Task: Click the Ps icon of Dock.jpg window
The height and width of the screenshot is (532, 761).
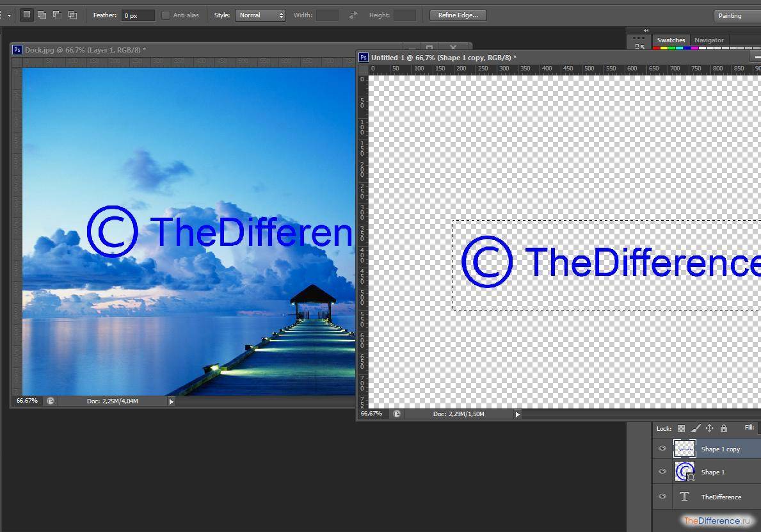Action: click(17, 50)
